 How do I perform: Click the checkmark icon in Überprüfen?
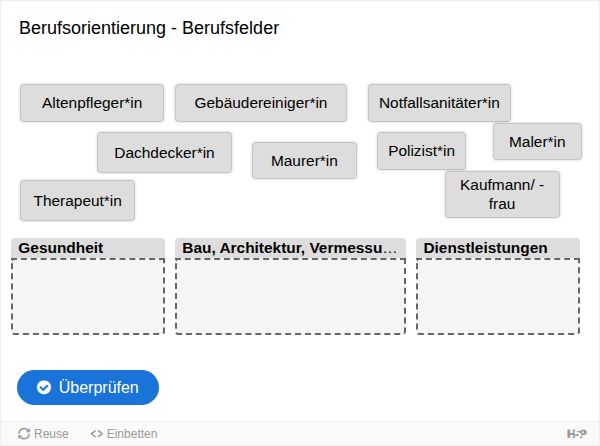click(x=44, y=387)
